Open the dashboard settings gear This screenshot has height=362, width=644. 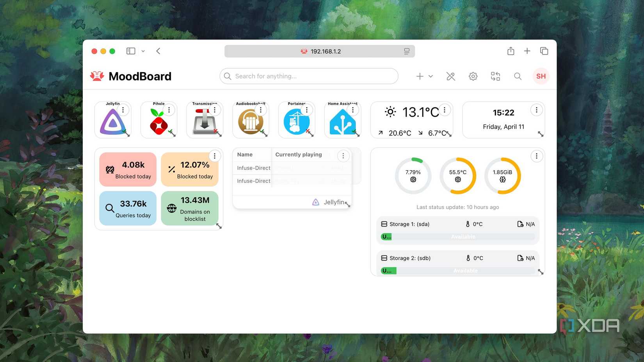click(473, 76)
